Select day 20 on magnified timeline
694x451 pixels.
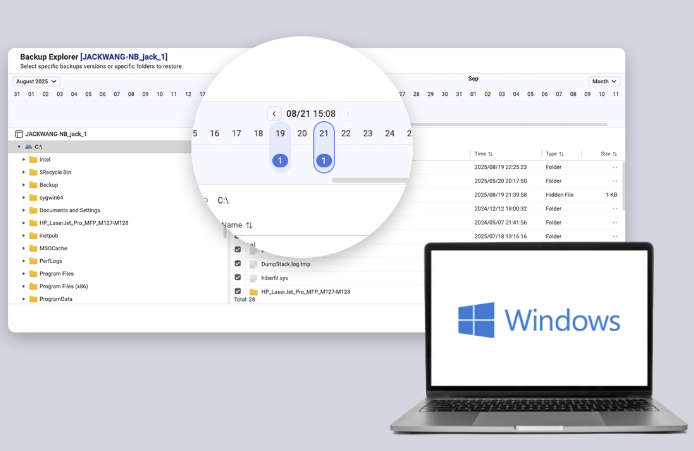click(x=302, y=133)
